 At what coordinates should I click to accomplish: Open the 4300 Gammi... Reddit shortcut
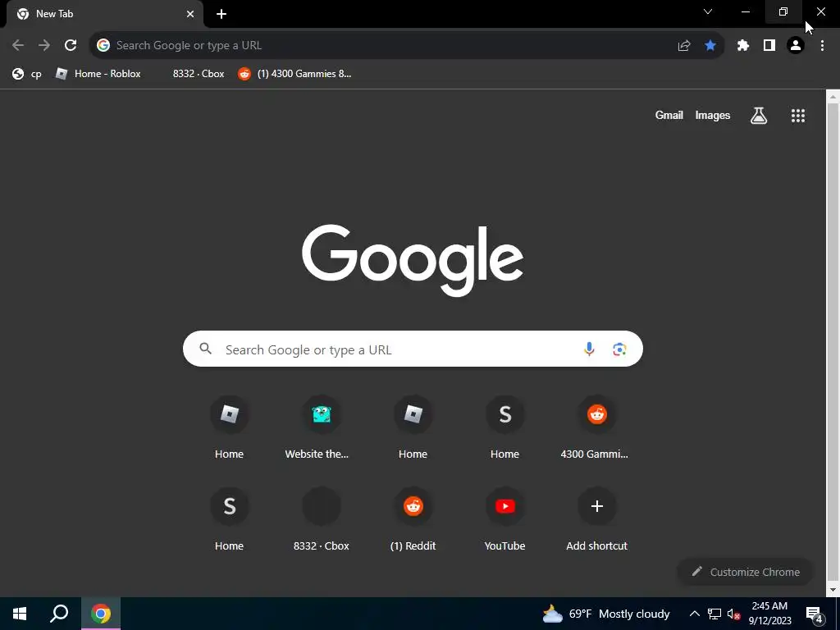pyautogui.click(x=597, y=428)
